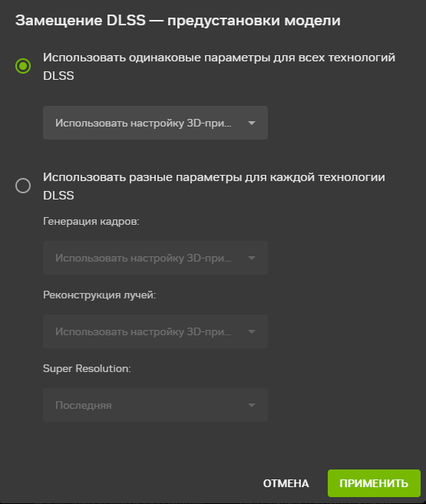Click the arrow icon of the Генерация кадров dropdown
Image resolution: width=426 pixels, height=504 pixels.
(252, 258)
